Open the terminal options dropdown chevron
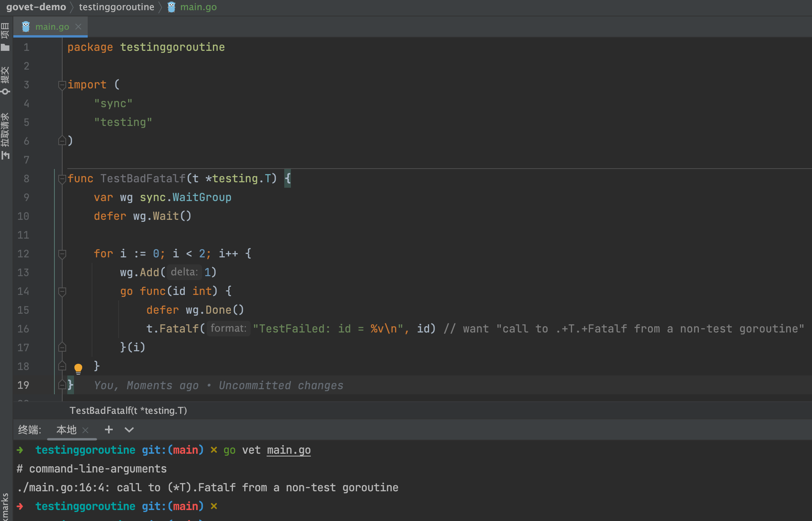 pos(129,429)
